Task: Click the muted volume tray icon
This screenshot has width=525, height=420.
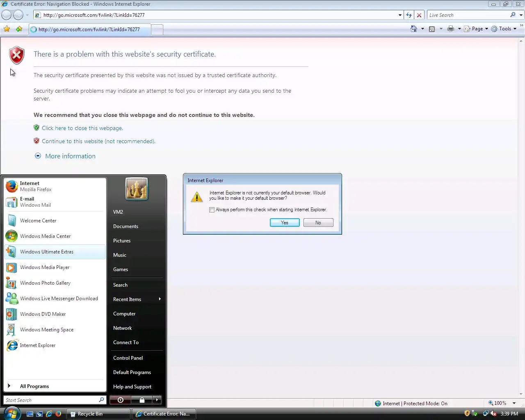Action: tap(493, 413)
